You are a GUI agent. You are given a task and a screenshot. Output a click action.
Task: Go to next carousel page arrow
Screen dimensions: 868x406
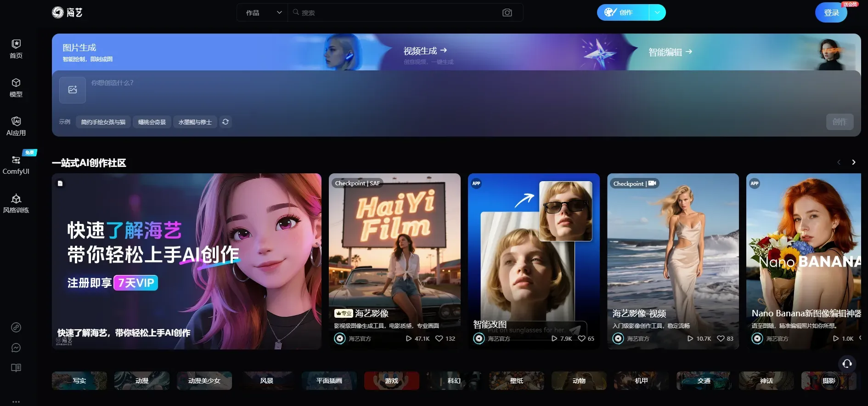[x=854, y=162]
